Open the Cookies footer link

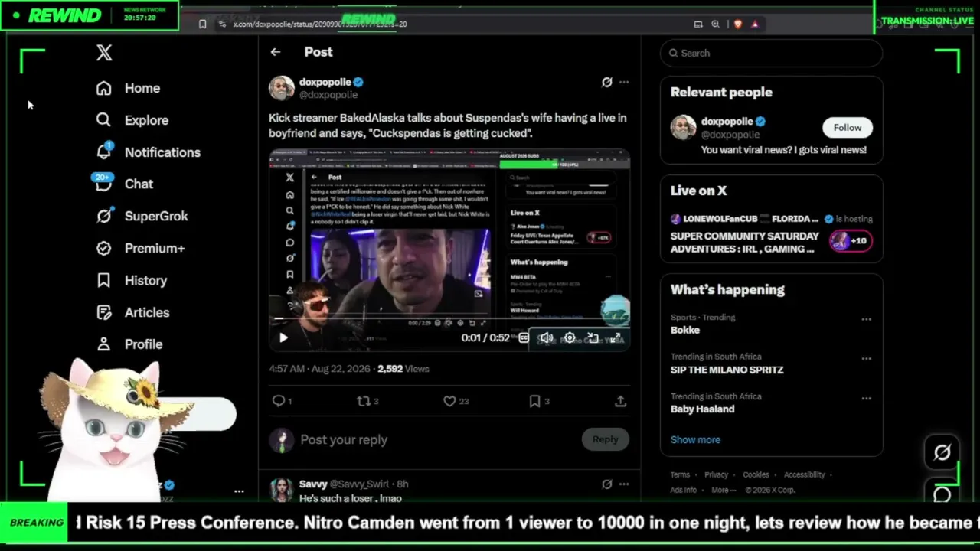pos(756,474)
